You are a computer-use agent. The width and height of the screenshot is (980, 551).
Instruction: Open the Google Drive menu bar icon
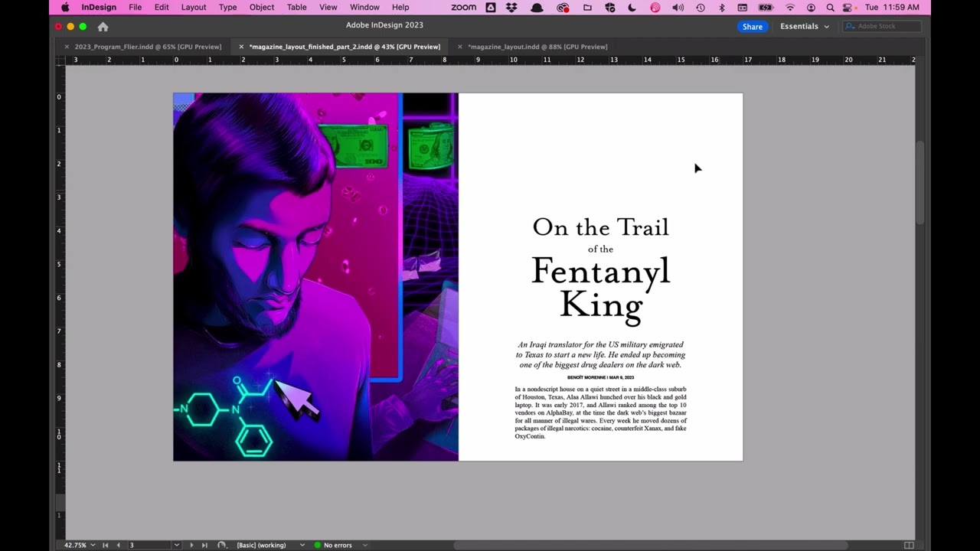click(491, 8)
